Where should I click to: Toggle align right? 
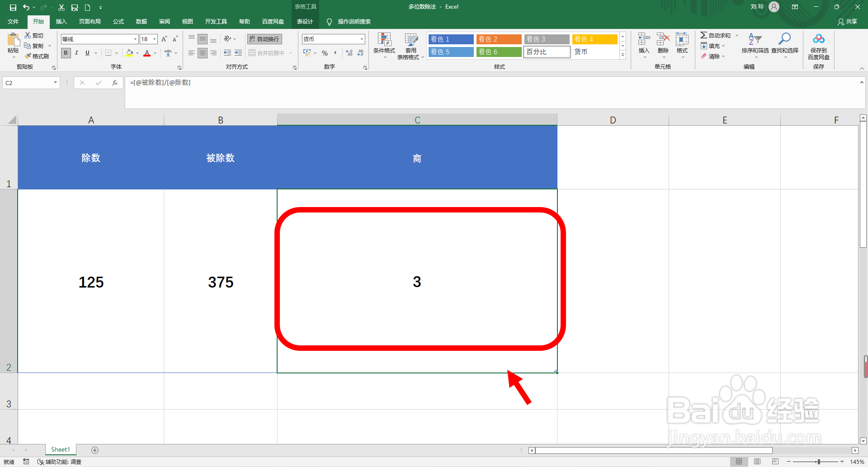tap(213, 53)
